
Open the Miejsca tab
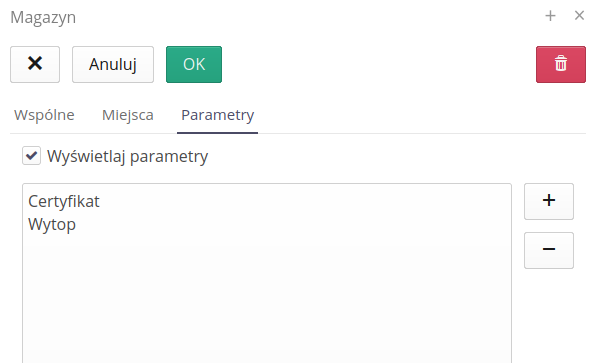pos(128,115)
